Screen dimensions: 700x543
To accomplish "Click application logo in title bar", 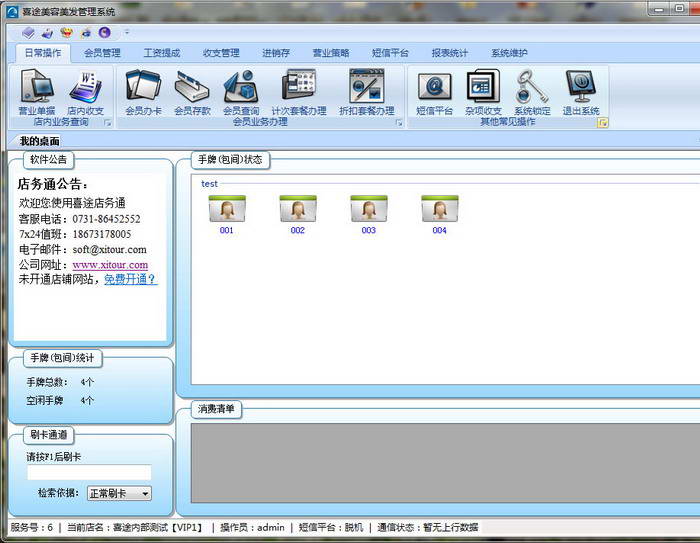I will (12, 12).
